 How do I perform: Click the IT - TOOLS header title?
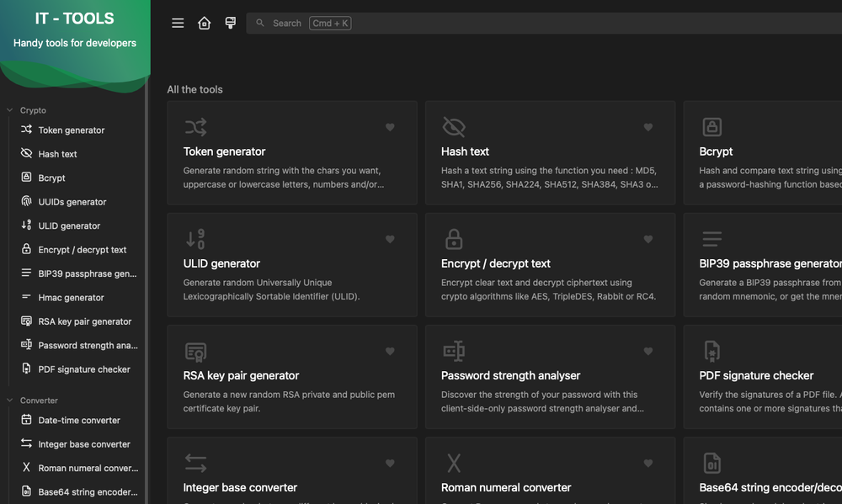click(x=75, y=19)
